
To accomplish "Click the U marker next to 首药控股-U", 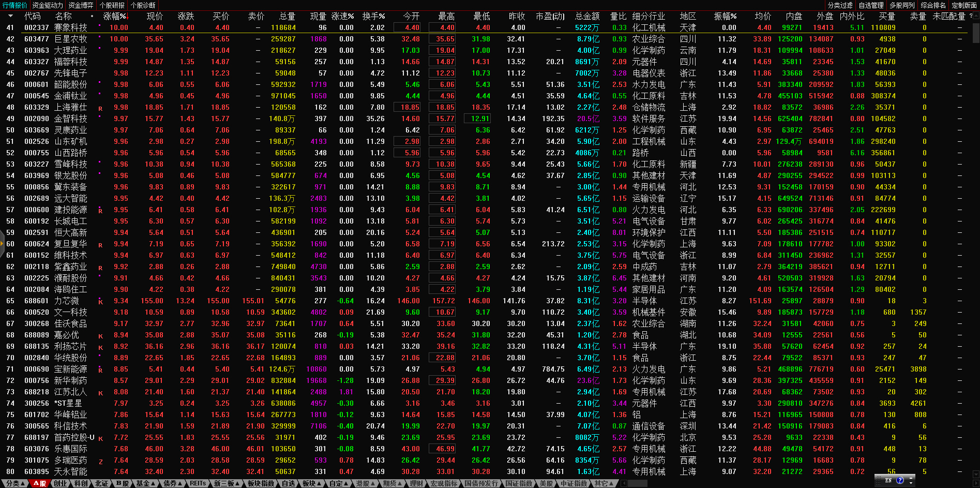I will pyautogui.click(x=100, y=439).
